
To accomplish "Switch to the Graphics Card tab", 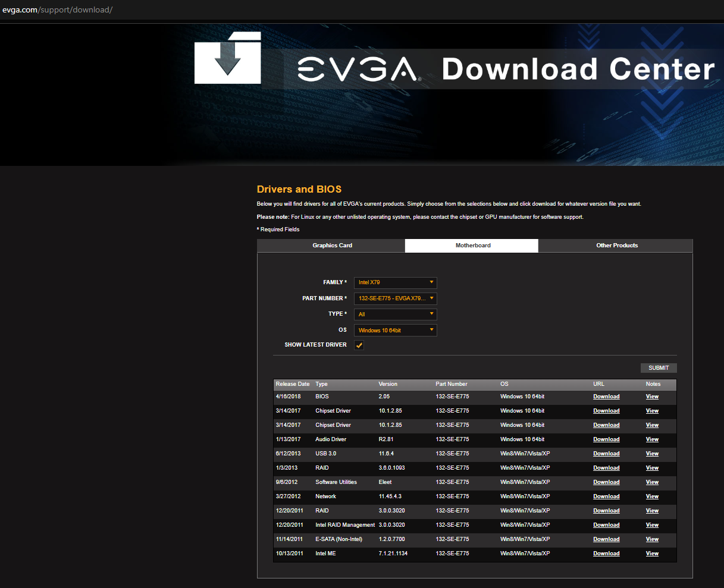I will (332, 246).
